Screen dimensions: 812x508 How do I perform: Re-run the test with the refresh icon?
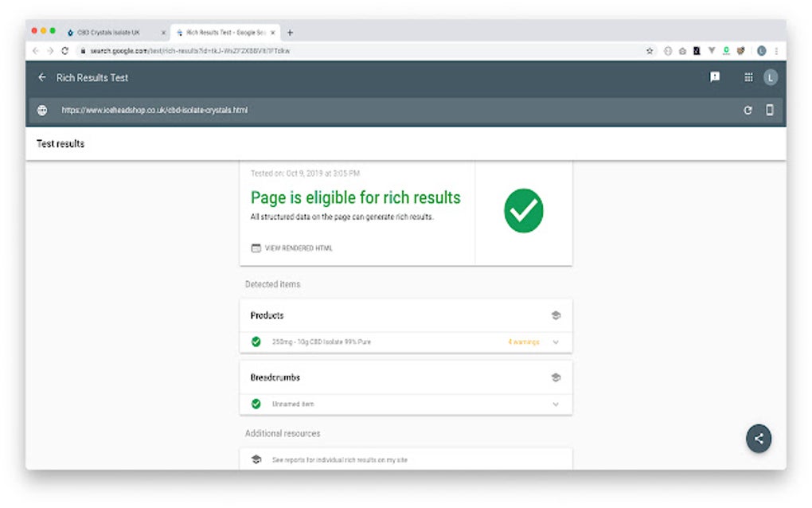(748, 111)
